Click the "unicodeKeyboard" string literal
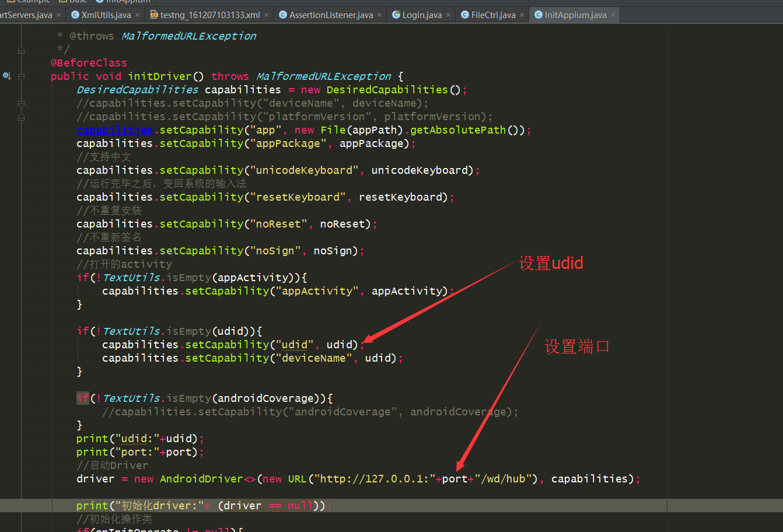 coord(304,170)
